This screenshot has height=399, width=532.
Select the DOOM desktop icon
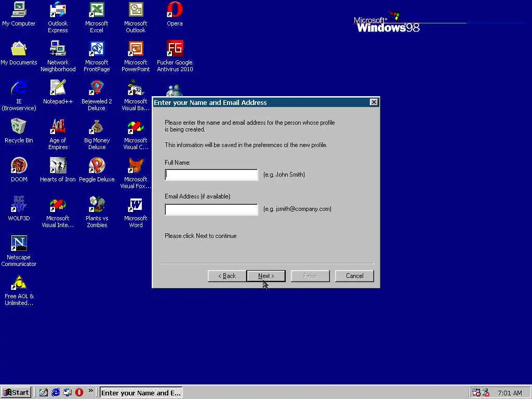(19, 170)
